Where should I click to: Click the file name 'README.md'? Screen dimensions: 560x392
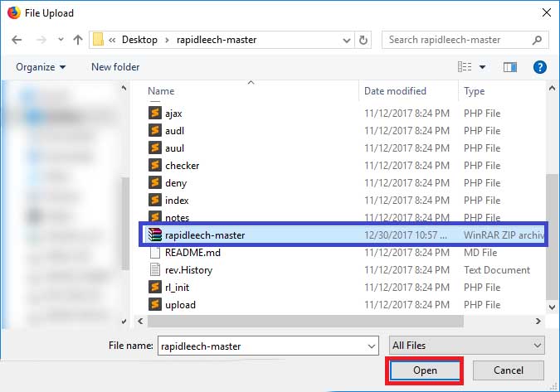tap(192, 253)
